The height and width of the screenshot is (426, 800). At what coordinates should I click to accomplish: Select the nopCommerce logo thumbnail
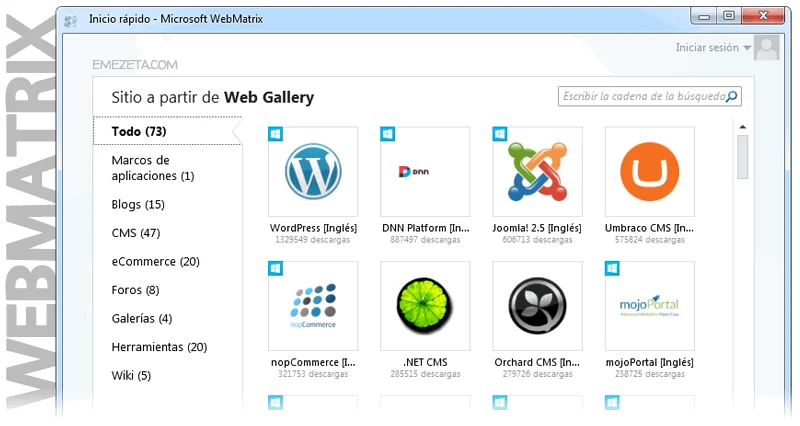tap(313, 306)
